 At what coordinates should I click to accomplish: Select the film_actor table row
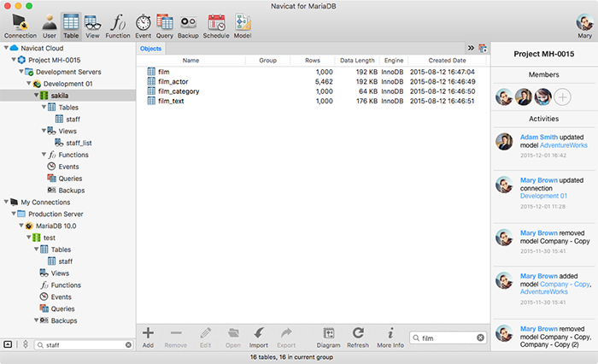point(313,82)
